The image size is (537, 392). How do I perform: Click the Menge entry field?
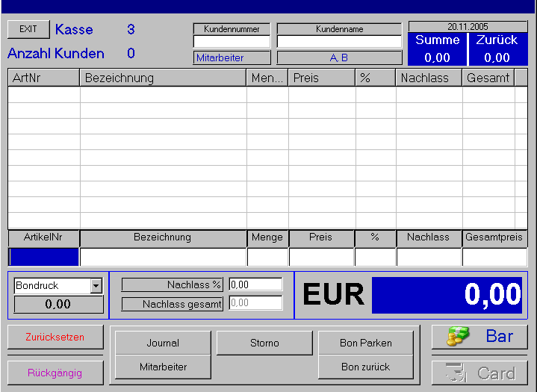click(x=267, y=257)
